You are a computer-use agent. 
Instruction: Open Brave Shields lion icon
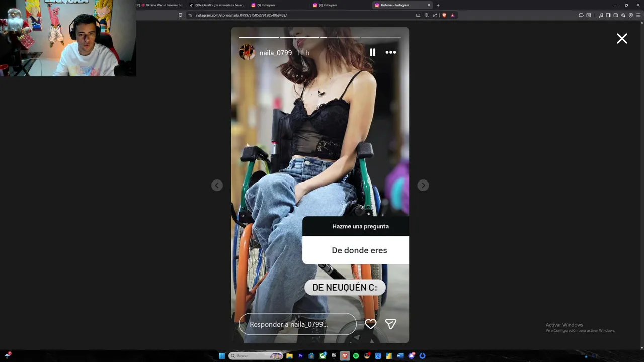[x=444, y=15]
